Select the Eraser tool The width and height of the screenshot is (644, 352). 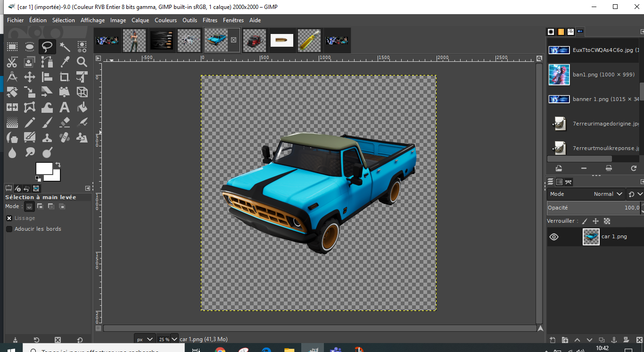click(65, 123)
